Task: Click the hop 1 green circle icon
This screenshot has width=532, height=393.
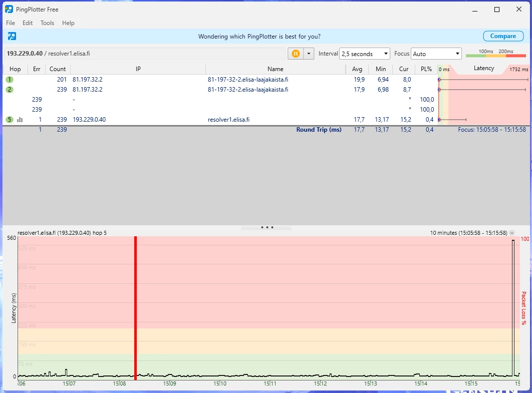Action: 10,80
